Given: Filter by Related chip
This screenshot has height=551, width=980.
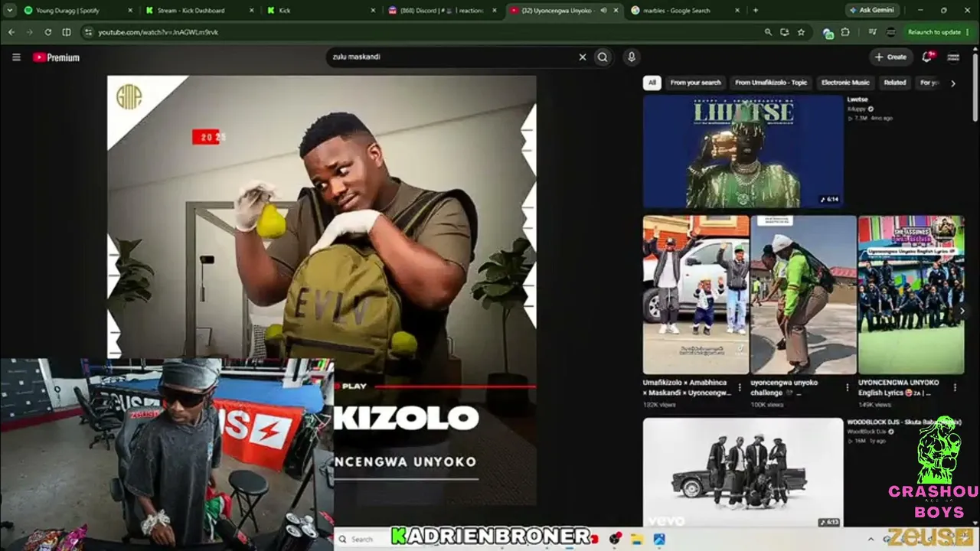Looking at the screenshot, I should tap(894, 83).
